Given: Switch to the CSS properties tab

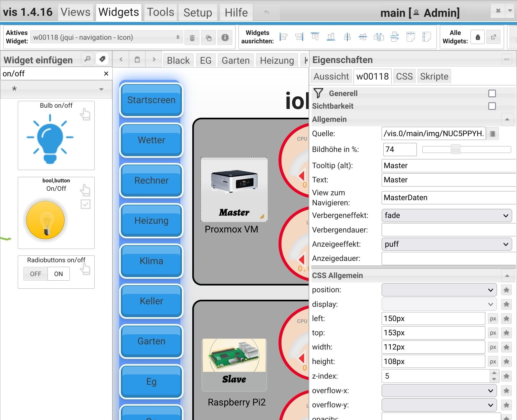Looking at the screenshot, I should tap(404, 76).
